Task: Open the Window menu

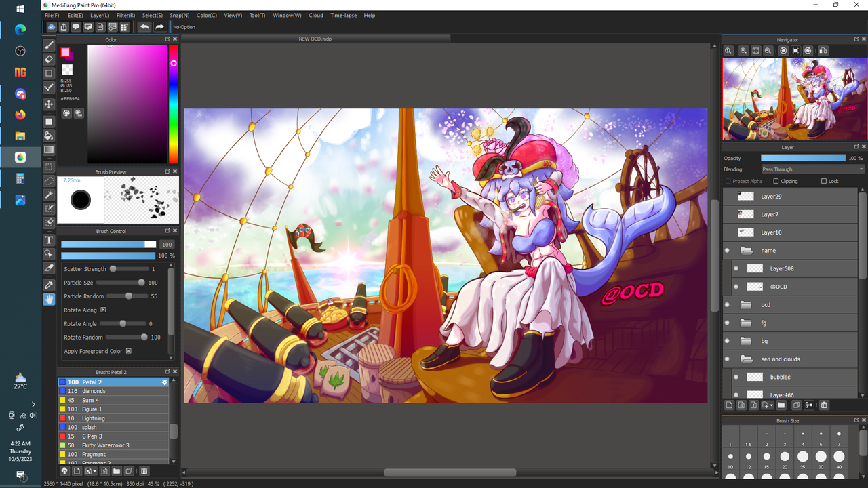Action: (x=288, y=15)
